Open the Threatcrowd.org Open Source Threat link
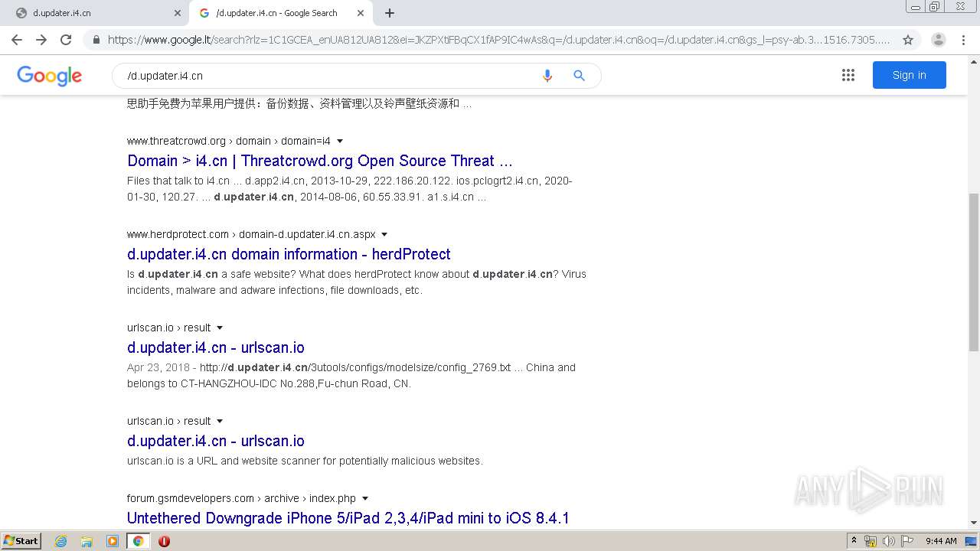The height and width of the screenshot is (551, 980). [320, 161]
